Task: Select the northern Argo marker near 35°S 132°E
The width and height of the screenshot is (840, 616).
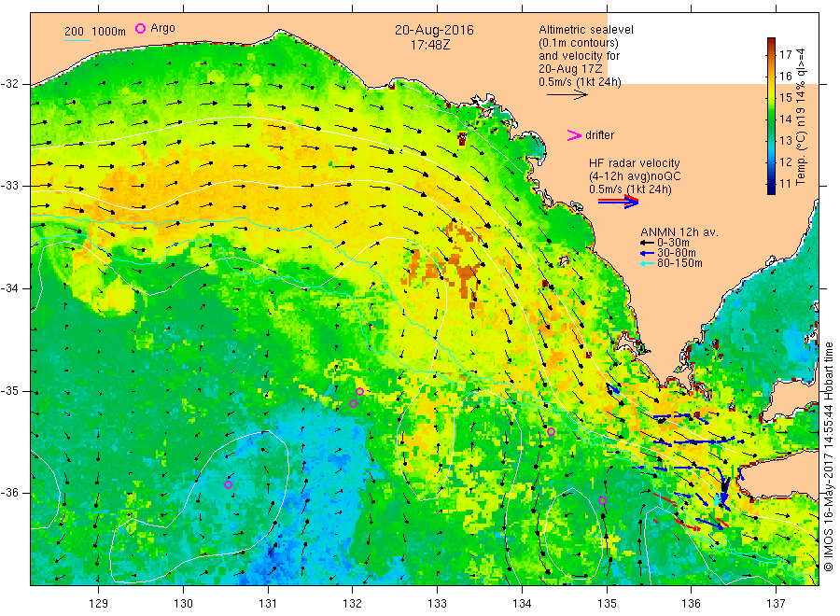Action: [360, 392]
